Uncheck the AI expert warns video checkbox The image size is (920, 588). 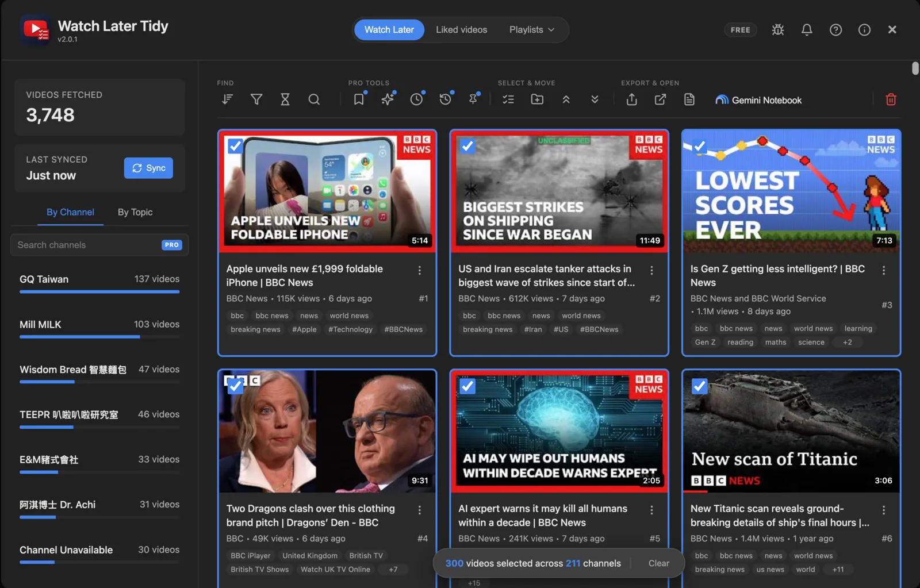(x=467, y=386)
